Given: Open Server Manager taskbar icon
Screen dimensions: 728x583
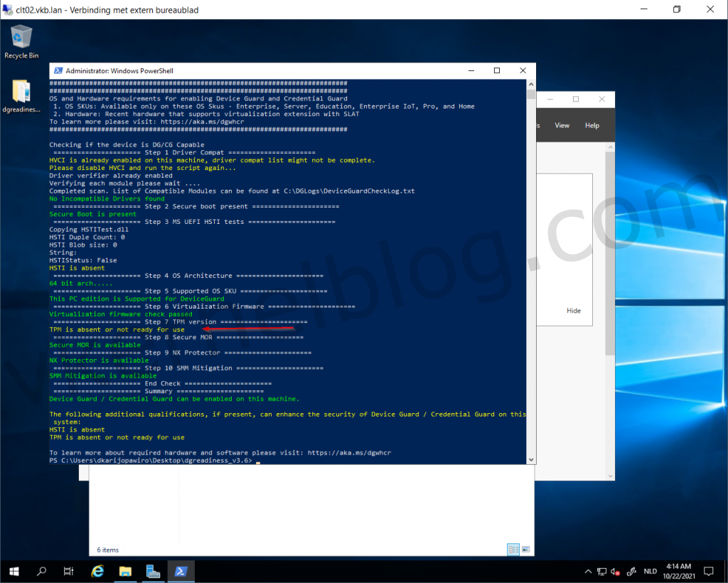Looking at the screenshot, I should click(153, 571).
